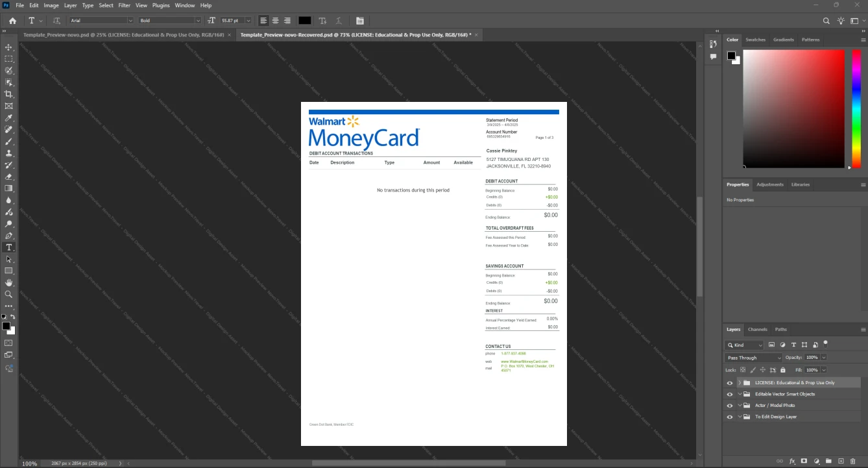Image resolution: width=868 pixels, height=468 pixels.
Task: Select the Eraser tool
Action: pyautogui.click(x=8, y=177)
